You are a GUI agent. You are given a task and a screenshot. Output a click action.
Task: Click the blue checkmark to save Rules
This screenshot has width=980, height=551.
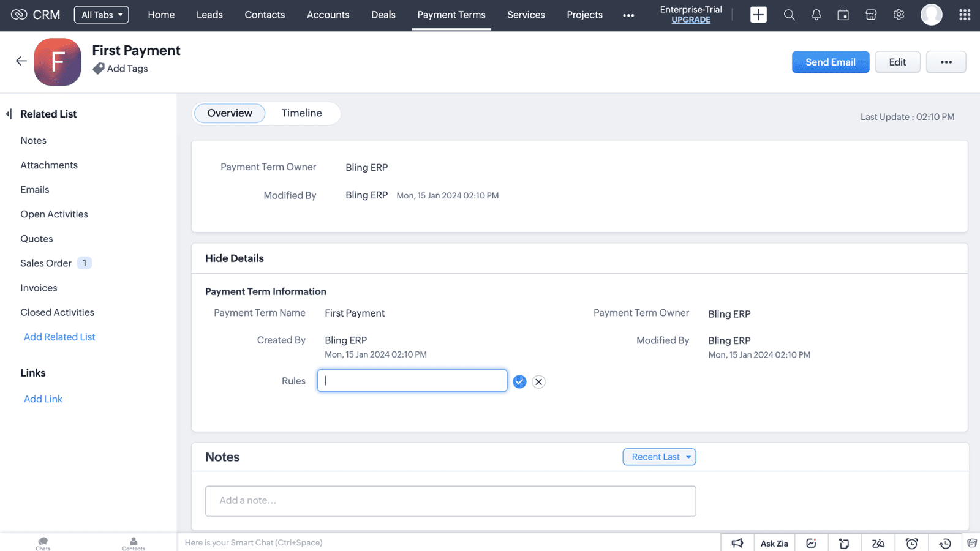point(519,381)
